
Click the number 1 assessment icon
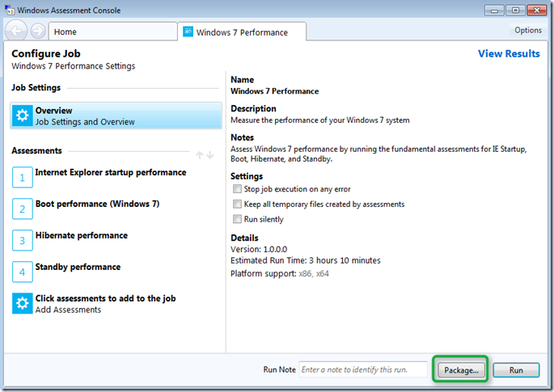point(23,177)
